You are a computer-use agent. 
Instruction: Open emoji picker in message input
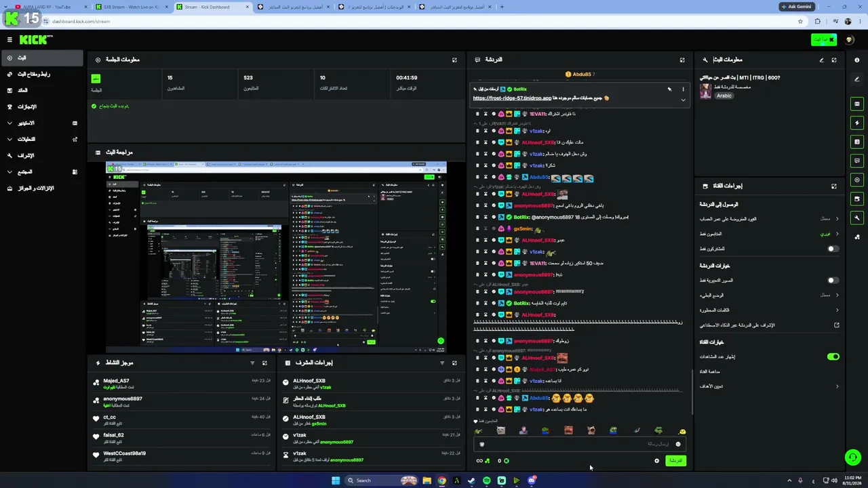(x=677, y=444)
